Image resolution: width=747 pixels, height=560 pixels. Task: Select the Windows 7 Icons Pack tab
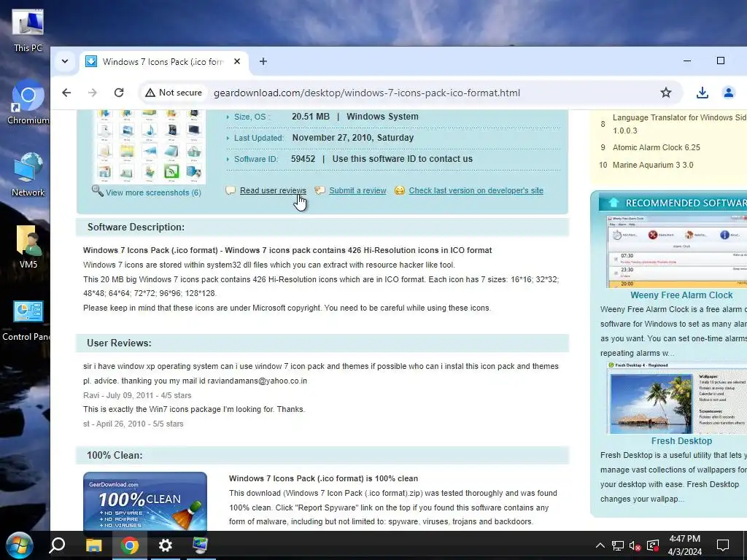click(x=163, y=62)
